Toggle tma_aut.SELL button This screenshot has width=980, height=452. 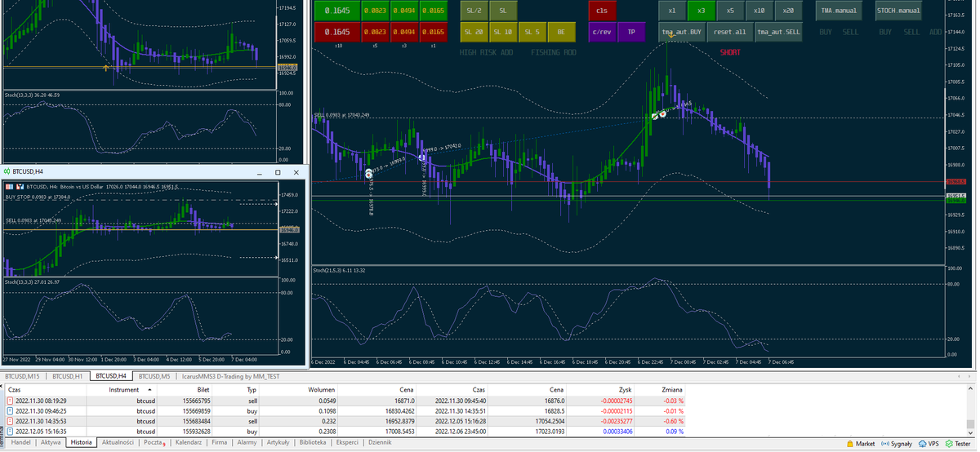[778, 32]
